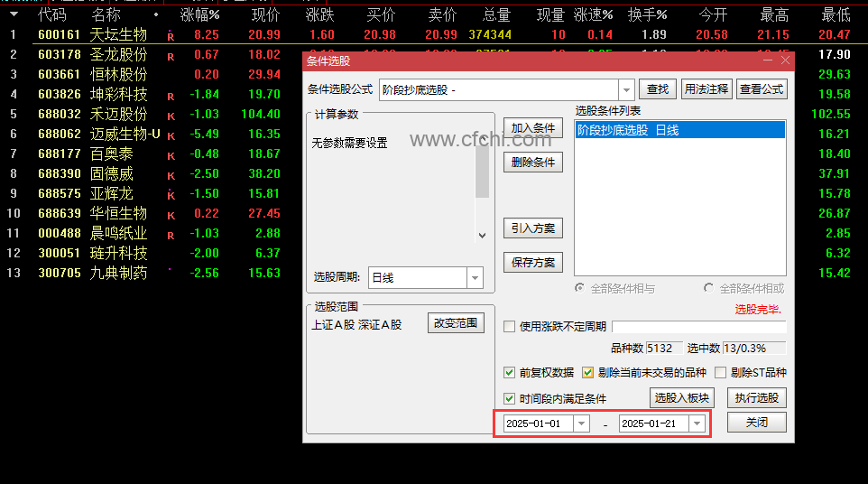Select 阶段抄底选股 日线 in condition list
This screenshot has height=484, width=868.
pyautogui.click(x=679, y=130)
